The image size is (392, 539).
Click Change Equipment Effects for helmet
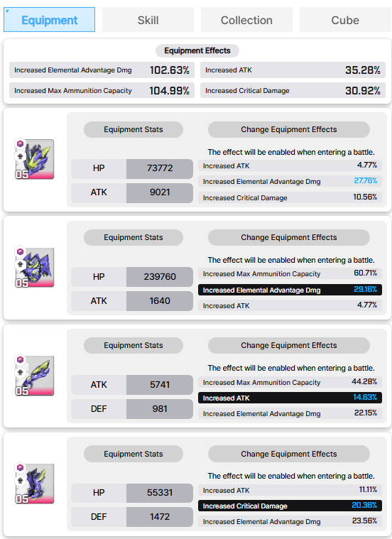pos(289,129)
